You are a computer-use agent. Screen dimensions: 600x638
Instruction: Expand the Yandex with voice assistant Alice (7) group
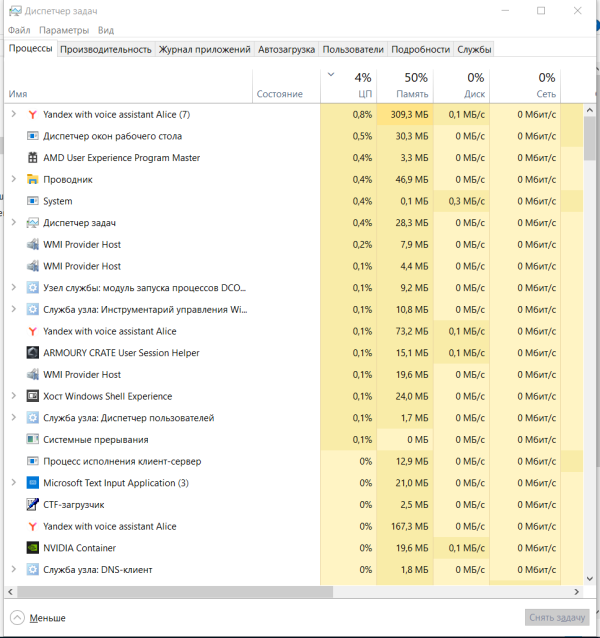tap(13, 114)
